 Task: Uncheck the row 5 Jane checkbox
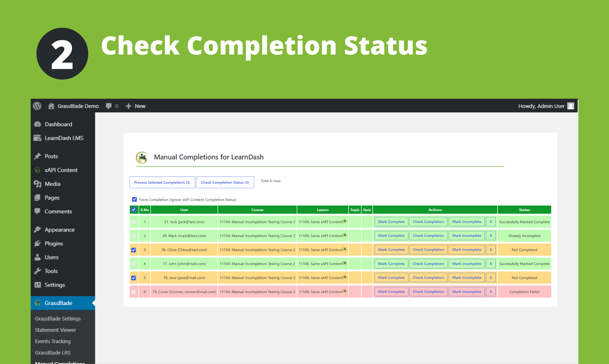(134, 278)
